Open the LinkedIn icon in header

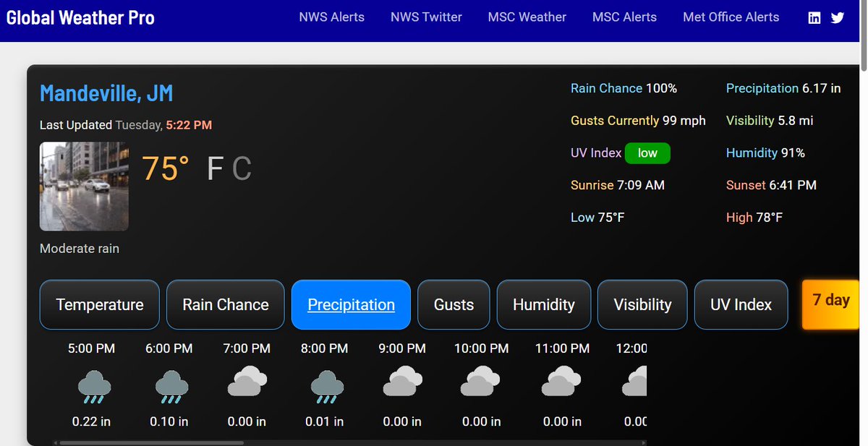click(814, 18)
